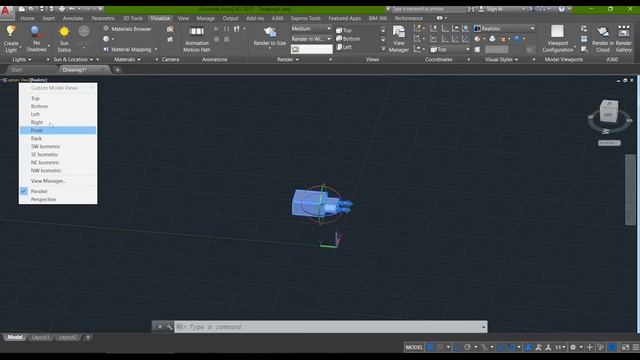
Task: Toggle grid display in status bar
Action: [x=430, y=347]
